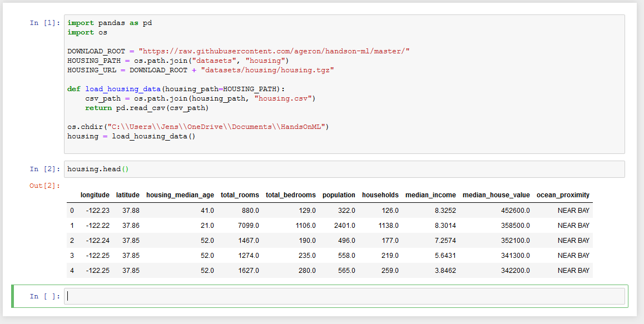Click the housing_median_age column header
The width and height of the screenshot is (644, 324).
(x=180, y=195)
